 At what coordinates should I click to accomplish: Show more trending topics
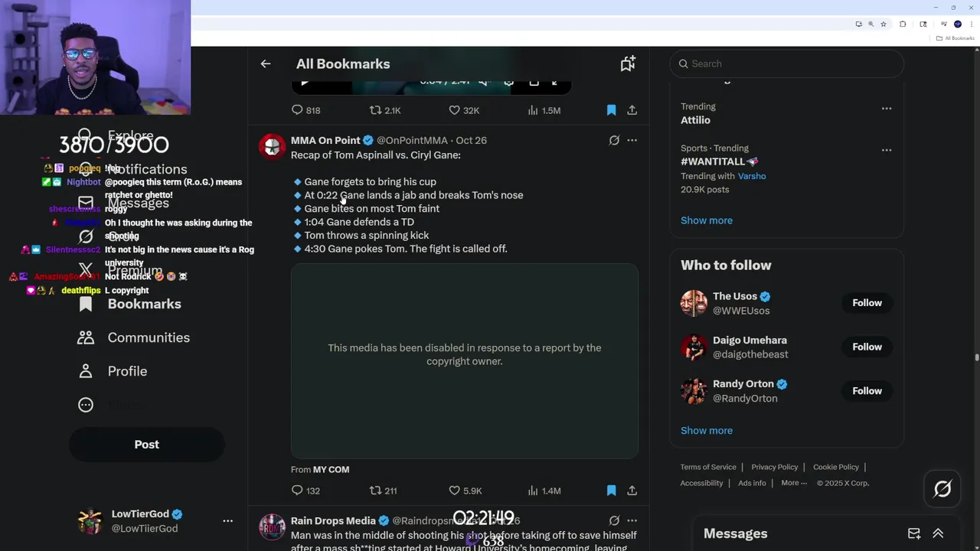(x=707, y=220)
